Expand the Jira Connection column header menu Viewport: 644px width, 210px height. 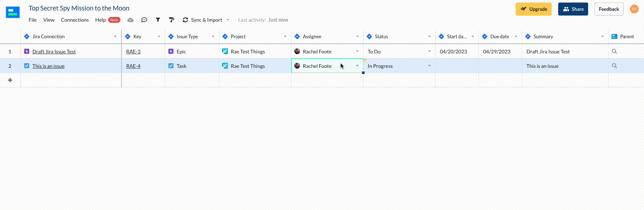[x=115, y=36]
